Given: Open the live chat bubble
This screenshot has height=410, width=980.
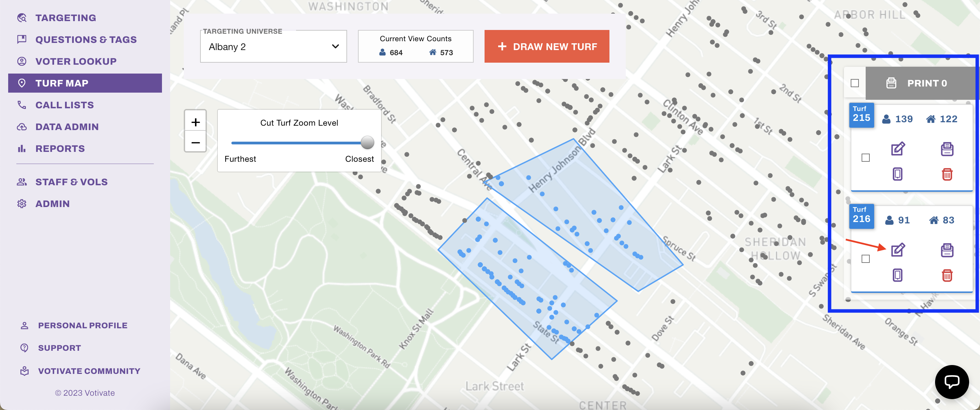Looking at the screenshot, I should click(x=952, y=382).
